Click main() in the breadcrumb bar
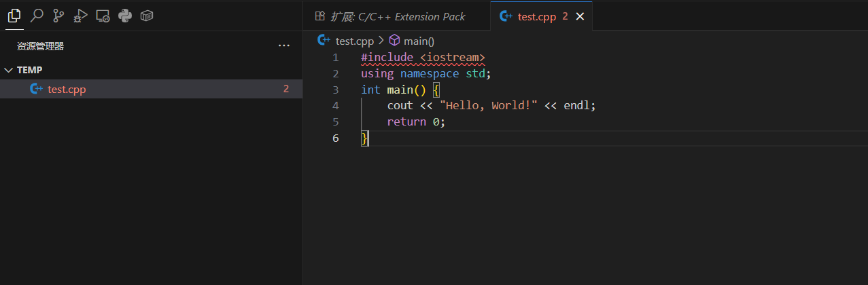The width and height of the screenshot is (868, 285). click(x=418, y=41)
